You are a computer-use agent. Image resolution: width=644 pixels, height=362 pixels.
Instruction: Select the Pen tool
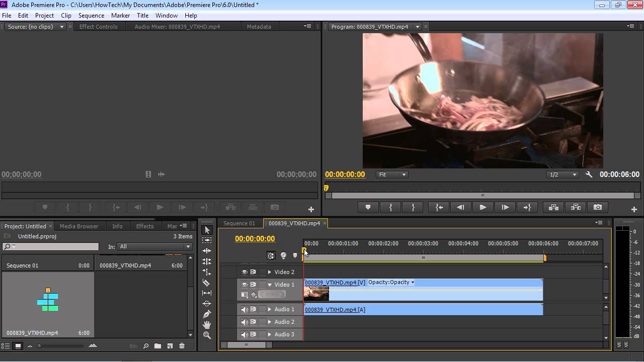tap(207, 314)
